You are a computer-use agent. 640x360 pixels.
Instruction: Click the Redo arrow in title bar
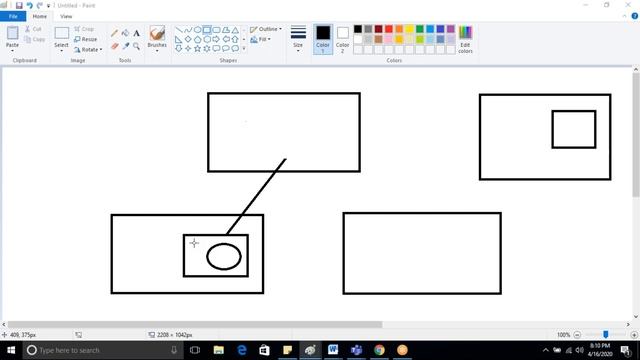tap(40, 5)
